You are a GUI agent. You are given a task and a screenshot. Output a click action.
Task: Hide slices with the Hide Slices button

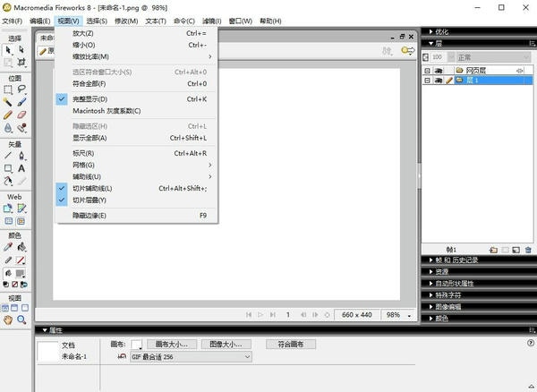[9, 221]
